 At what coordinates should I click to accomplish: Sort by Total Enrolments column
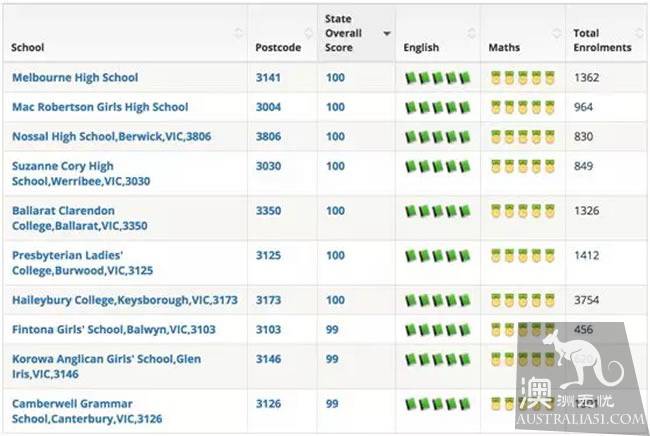pyautogui.click(x=606, y=33)
